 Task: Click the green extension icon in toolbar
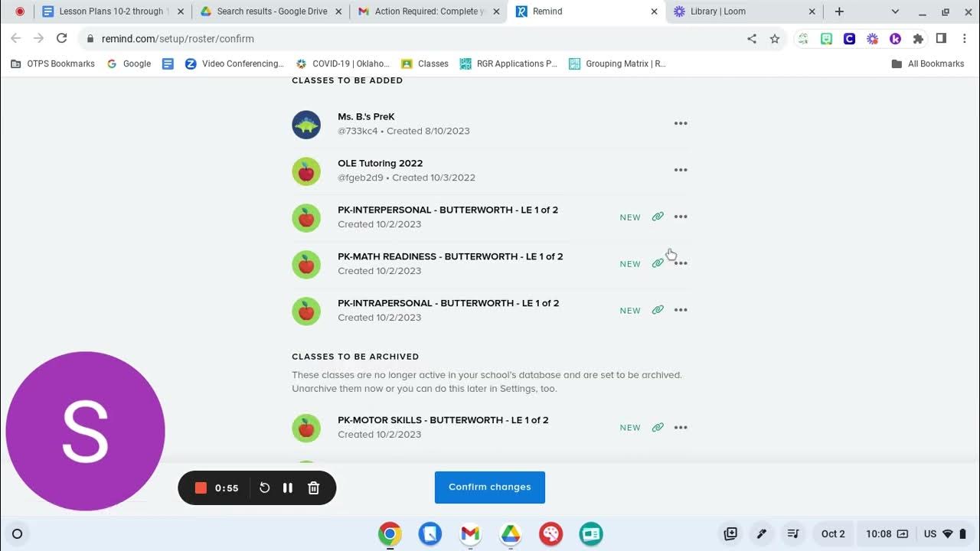(x=826, y=38)
